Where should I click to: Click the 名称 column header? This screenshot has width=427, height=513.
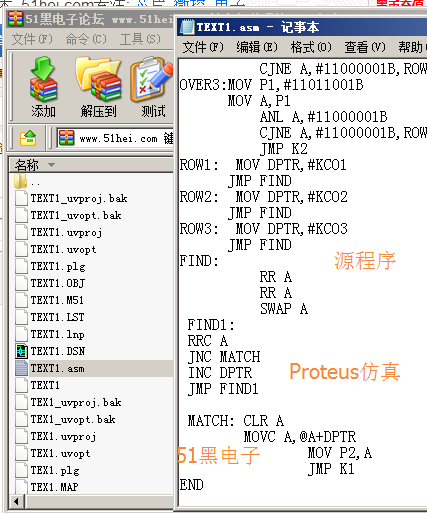click(x=91, y=165)
